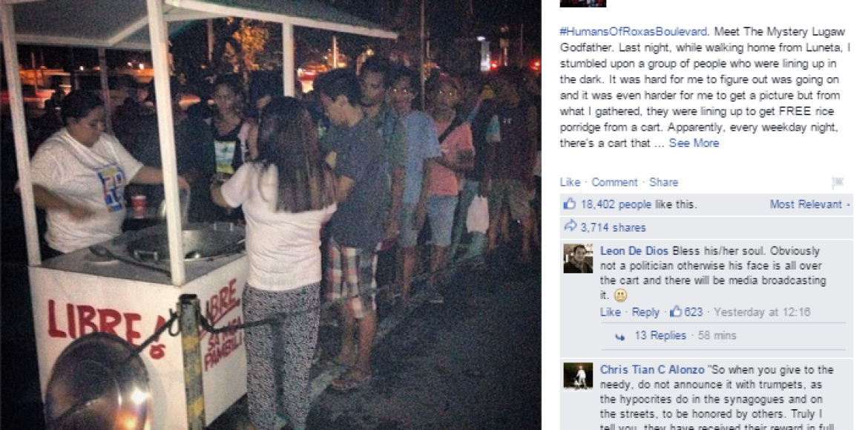
Task: Click the flag icon next to Share
Action: (838, 182)
